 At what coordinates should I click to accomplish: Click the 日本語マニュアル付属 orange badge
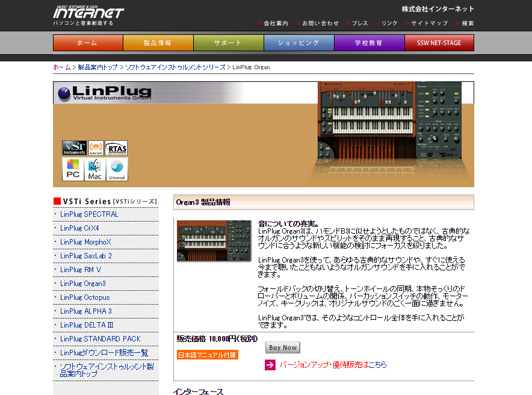pos(207,355)
